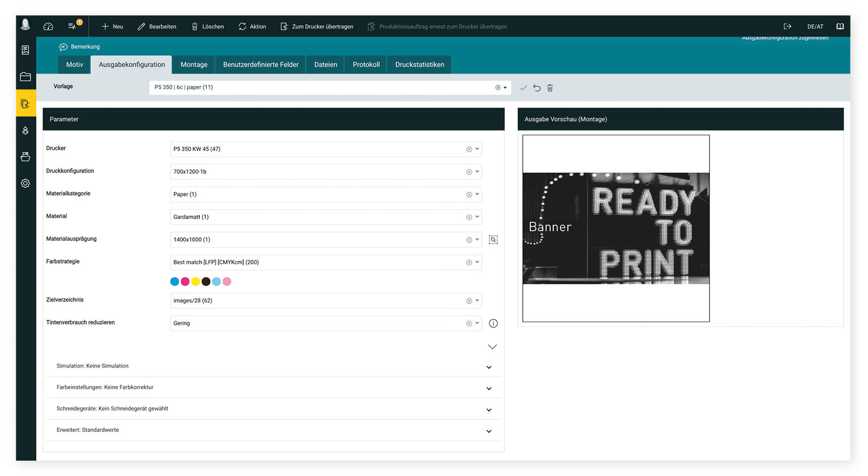The image size is (868, 476).
Task: Click the yellow ink color dot
Action: [x=195, y=282]
